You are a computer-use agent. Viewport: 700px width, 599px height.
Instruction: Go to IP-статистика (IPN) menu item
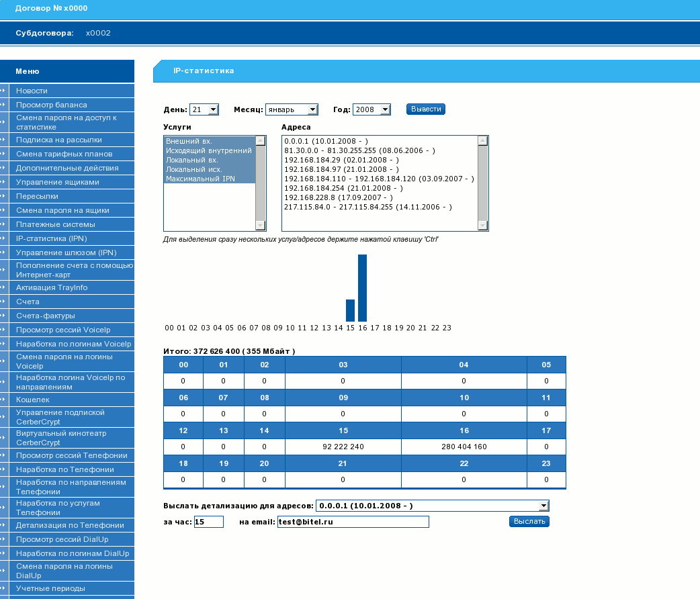[52, 238]
